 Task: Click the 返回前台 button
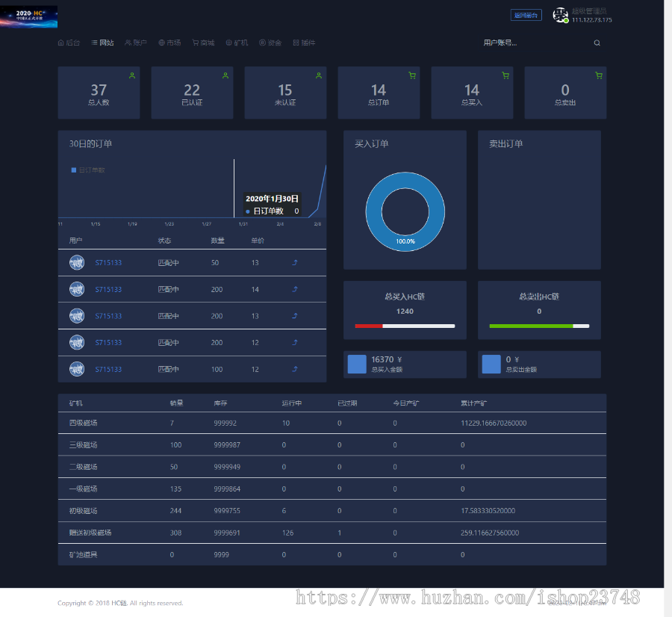526,16
